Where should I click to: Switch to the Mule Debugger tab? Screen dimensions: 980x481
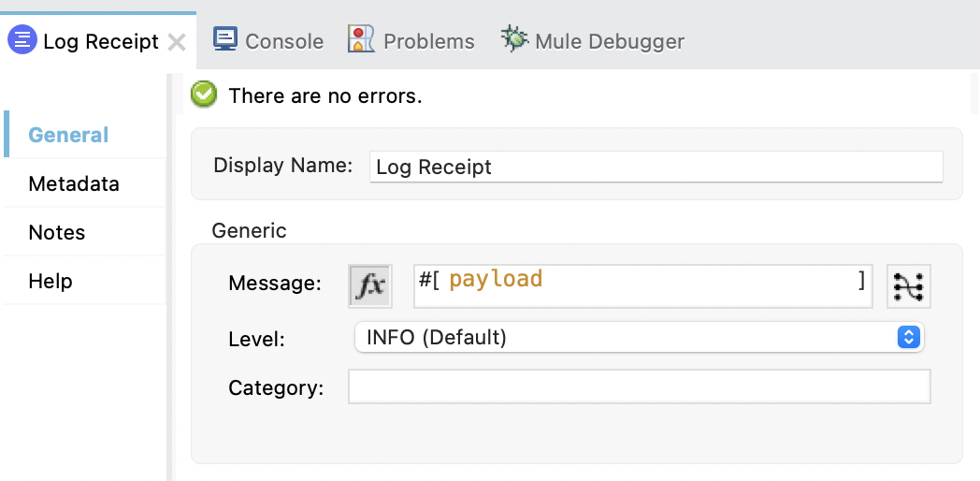(609, 41)
